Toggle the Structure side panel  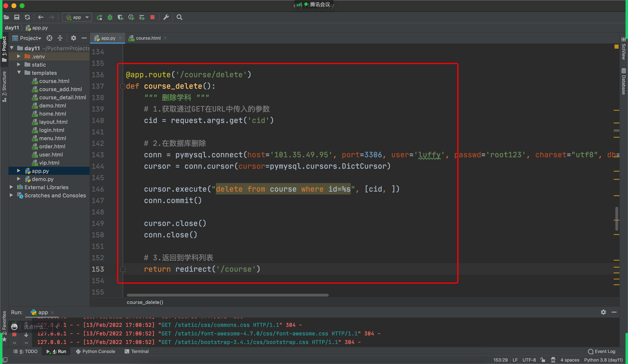(4, 86)
